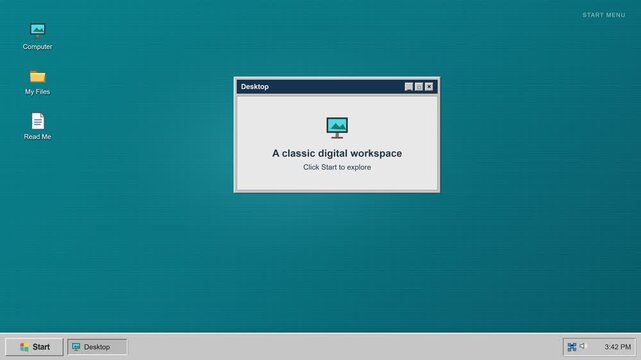Click the monitor icon inside the Desktop window

coord(337,128)
